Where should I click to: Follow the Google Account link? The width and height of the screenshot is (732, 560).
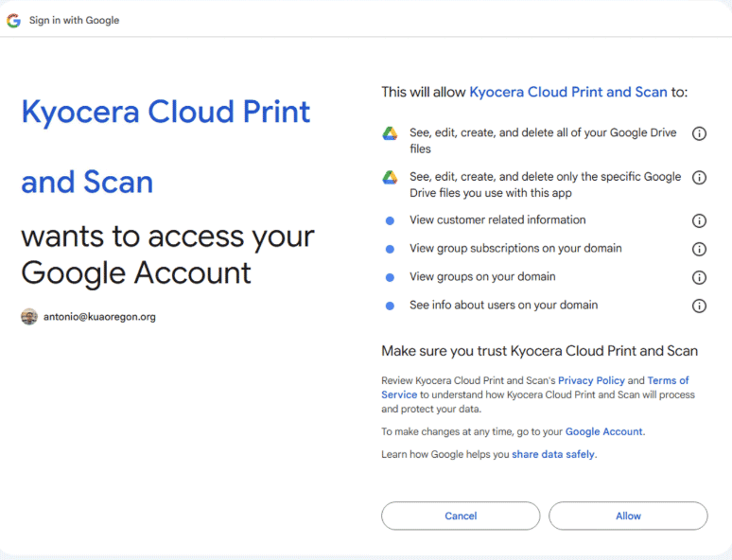point(603,431)
